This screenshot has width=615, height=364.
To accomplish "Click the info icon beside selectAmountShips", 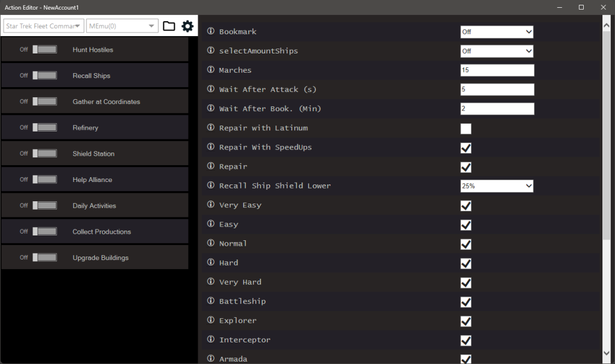I will [x=209, y=50].
